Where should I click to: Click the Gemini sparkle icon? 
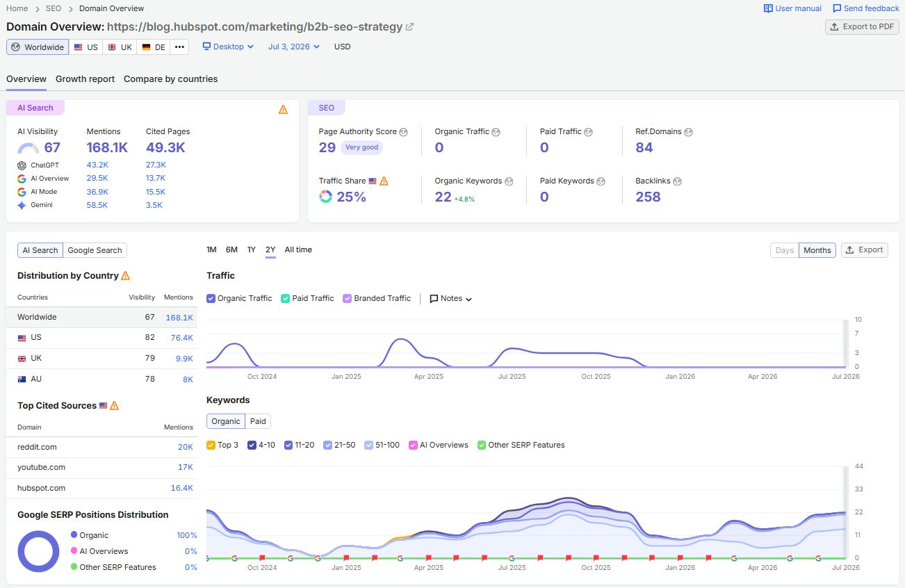tap(22, 205)
